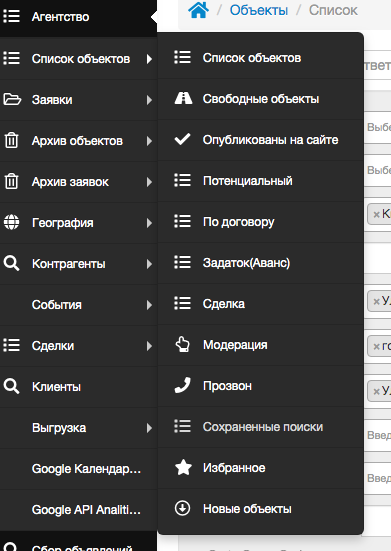Expand the Сделки submenu arrow

pyautogui.click(x=149, y=346)
